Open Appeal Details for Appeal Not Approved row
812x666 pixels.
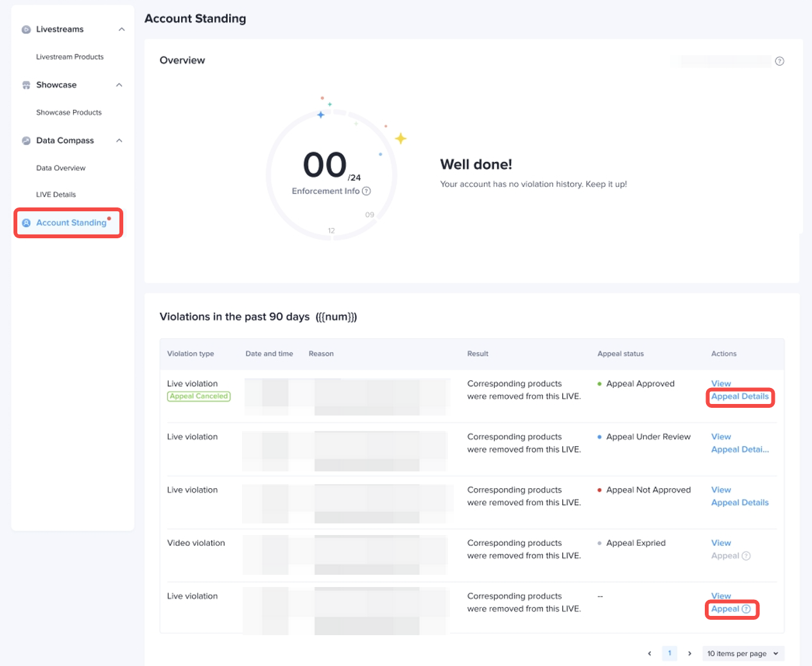click(739, 503)
